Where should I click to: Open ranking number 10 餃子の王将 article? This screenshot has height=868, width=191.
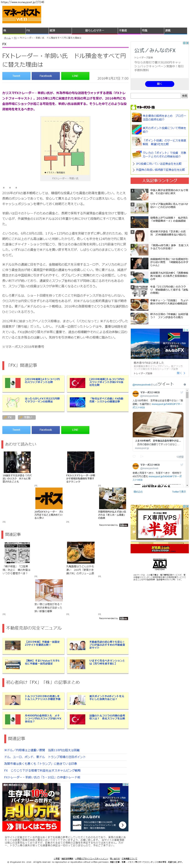coord(160,318)
